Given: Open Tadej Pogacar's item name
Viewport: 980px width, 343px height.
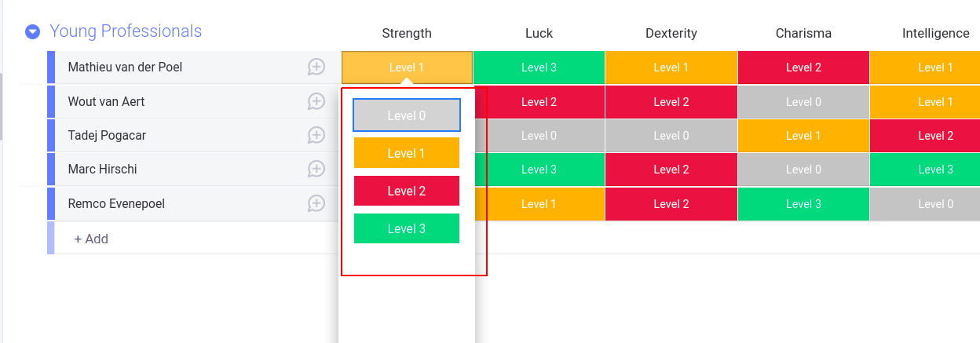Looking at the screenshot, I should 107,136.
